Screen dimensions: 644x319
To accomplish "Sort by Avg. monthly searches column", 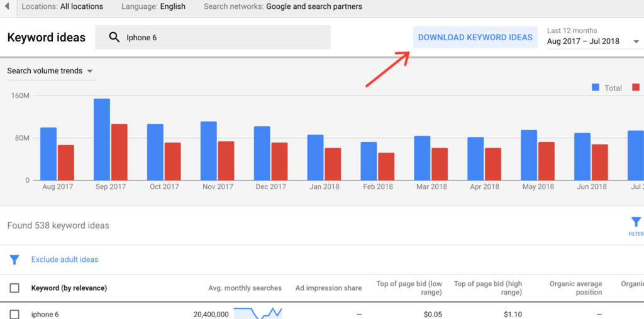I will click(245, 288).
